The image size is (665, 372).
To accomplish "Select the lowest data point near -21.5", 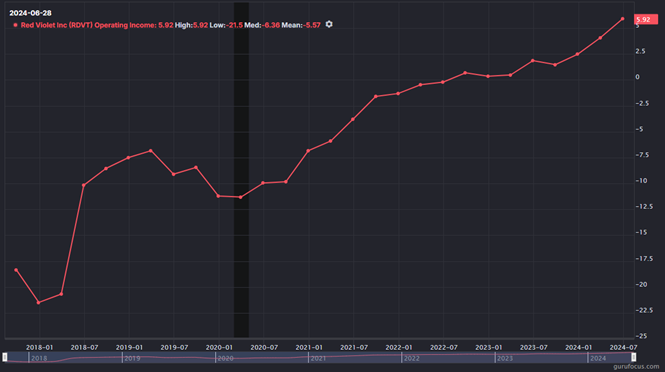I will coord(39,303).
